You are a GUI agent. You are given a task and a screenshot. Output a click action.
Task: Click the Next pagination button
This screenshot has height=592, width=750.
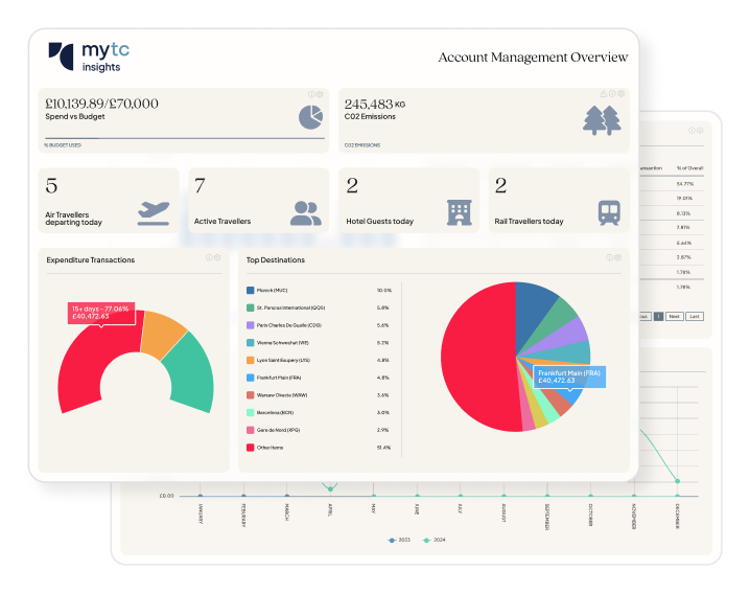click(674, 316)
